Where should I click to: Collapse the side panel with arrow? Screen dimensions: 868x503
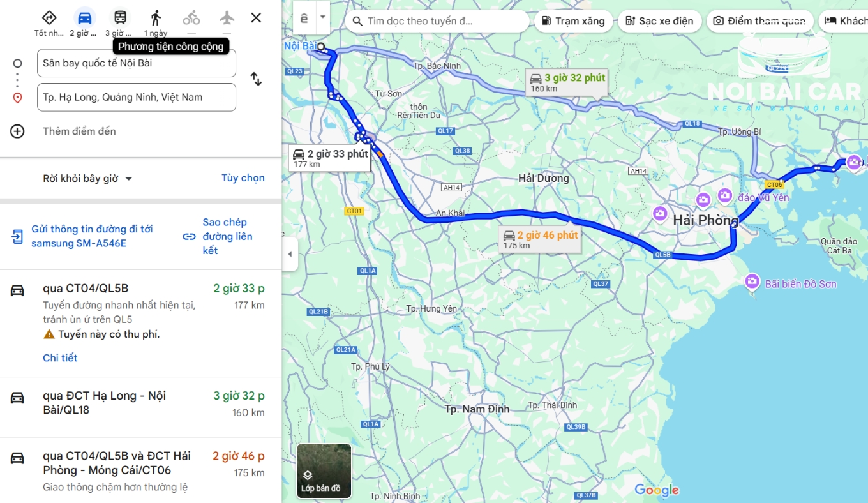point(290,254)
